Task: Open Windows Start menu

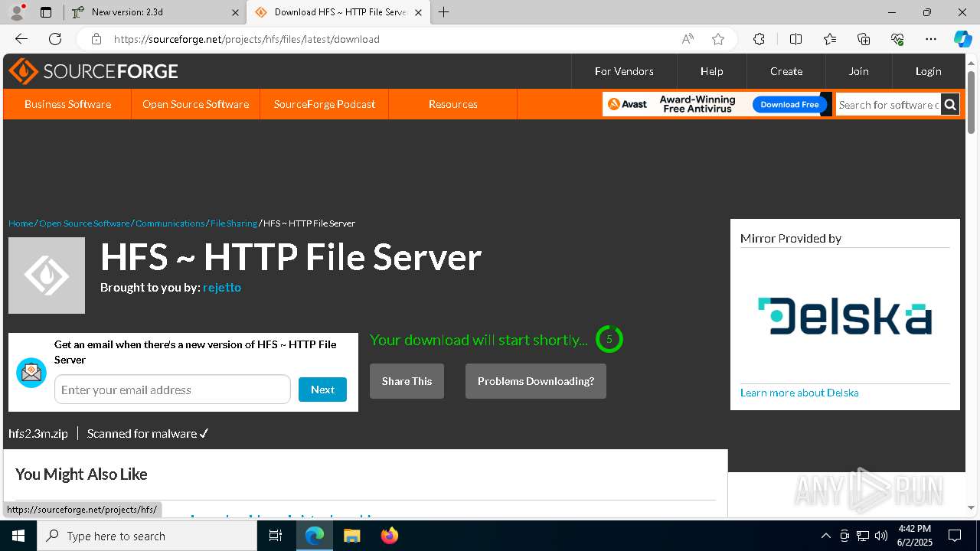Action: [x=18, y=536]
